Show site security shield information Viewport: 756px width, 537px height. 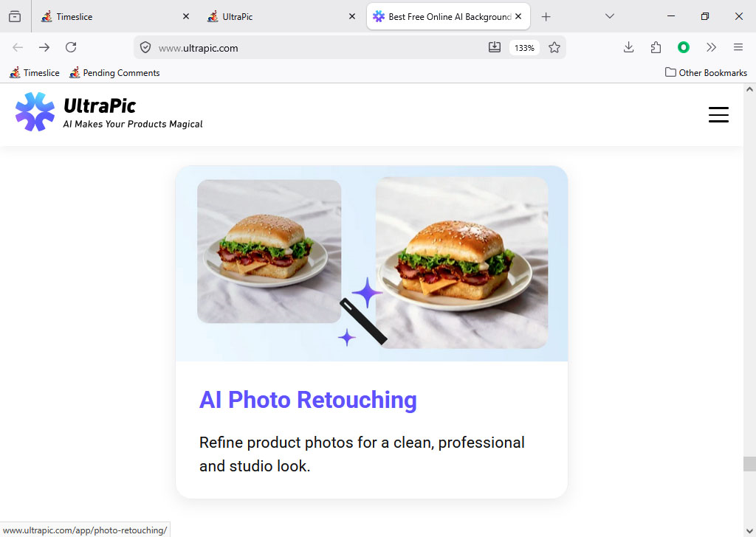pyautogui.click(x=145, y=47)
